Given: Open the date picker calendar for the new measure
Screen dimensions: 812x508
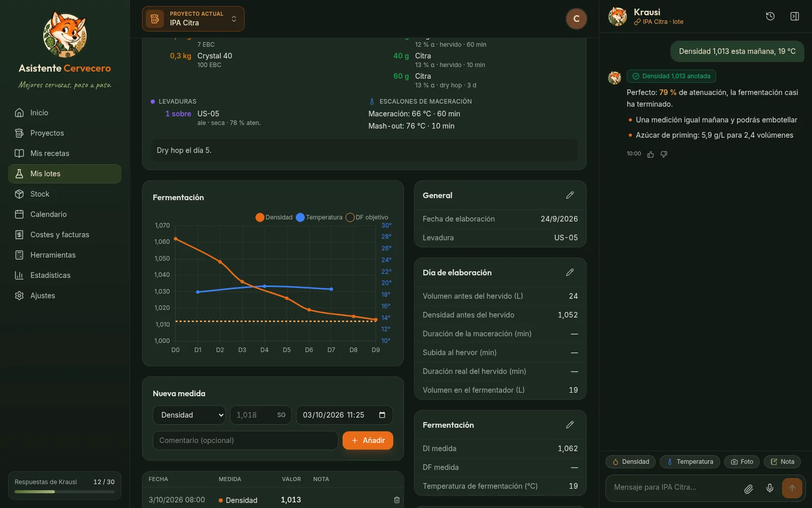Looking at the screenshot, I should (382, 415).
